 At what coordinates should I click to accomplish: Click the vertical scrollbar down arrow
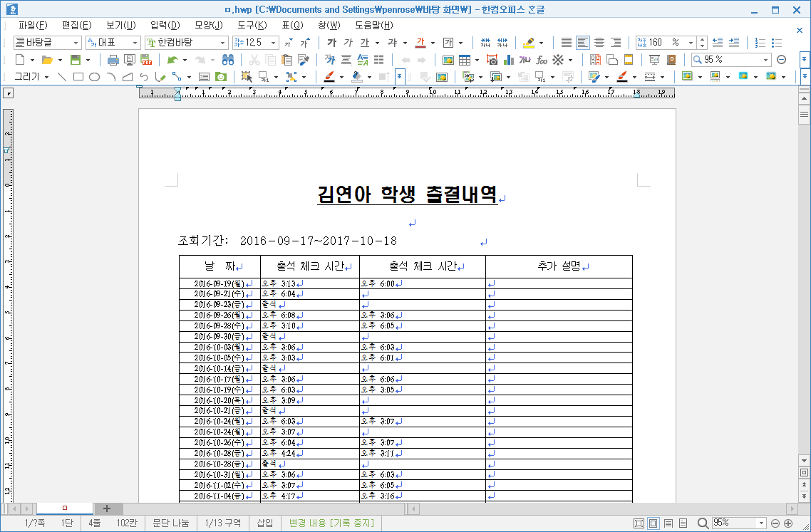(x=804, y=461)
